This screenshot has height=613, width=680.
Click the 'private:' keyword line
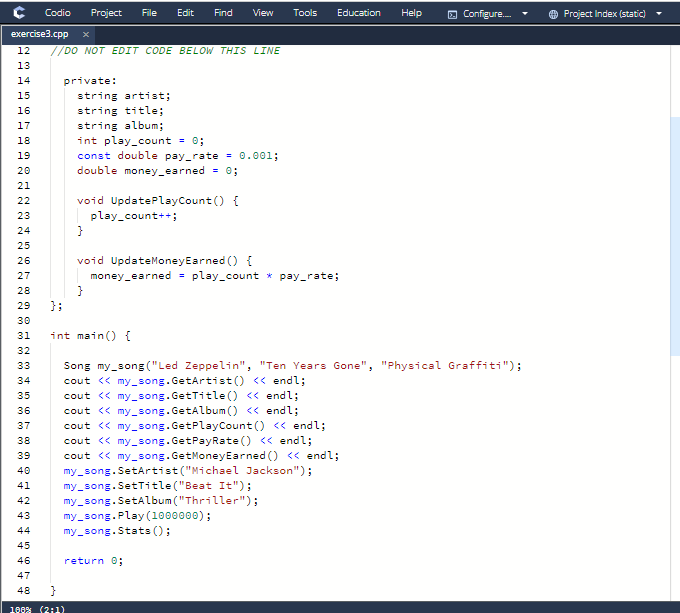tap(90, 81)
